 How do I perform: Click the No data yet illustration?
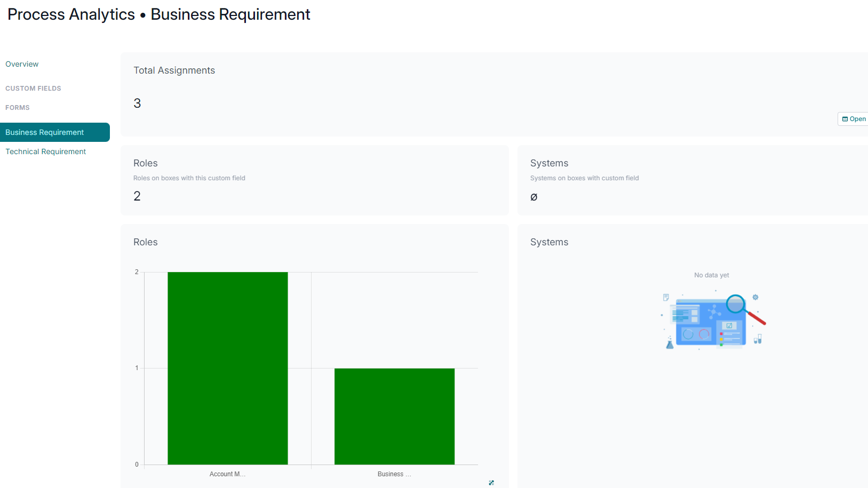pyautogui.click(x=713, y=321)
